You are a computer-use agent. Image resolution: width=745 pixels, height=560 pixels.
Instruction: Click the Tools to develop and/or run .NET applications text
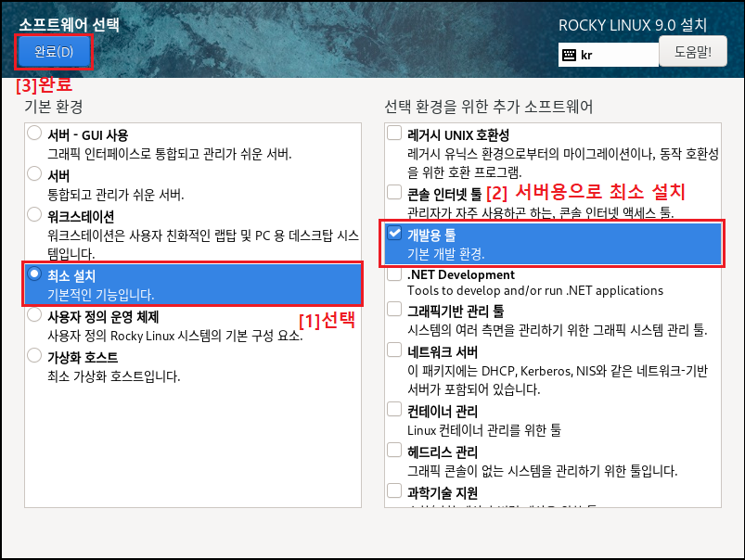pos(535,290)
